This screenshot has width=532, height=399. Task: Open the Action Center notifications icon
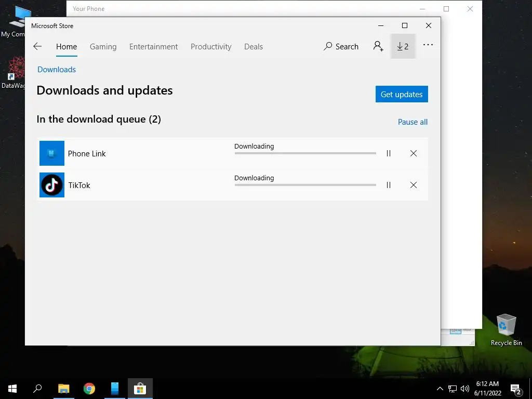pyautogui.click(x=516, y=389)
